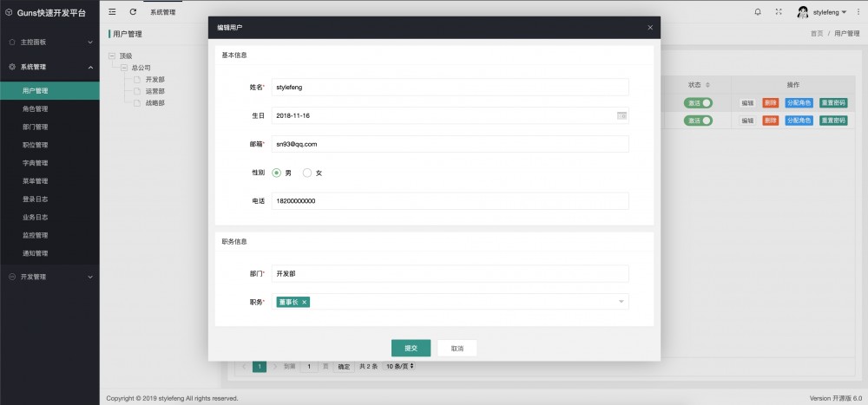868x405 pixels.
Task: Click the 提交 submit button
Action: (x=411, y=348)
